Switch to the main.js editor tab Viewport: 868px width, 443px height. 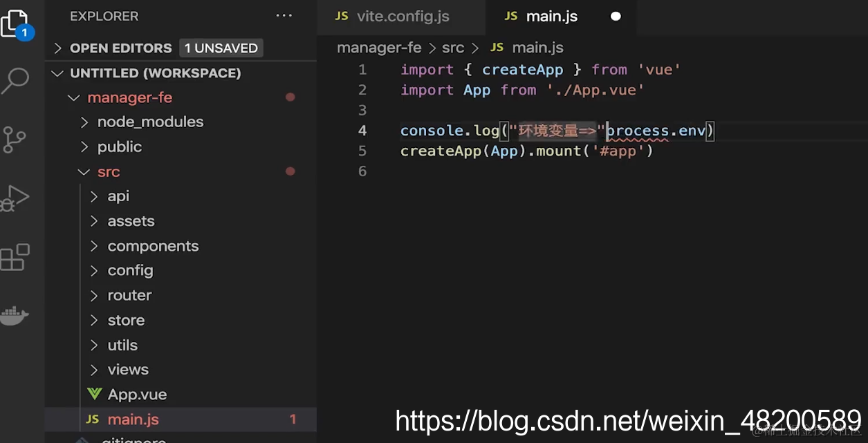coord(561,16)
